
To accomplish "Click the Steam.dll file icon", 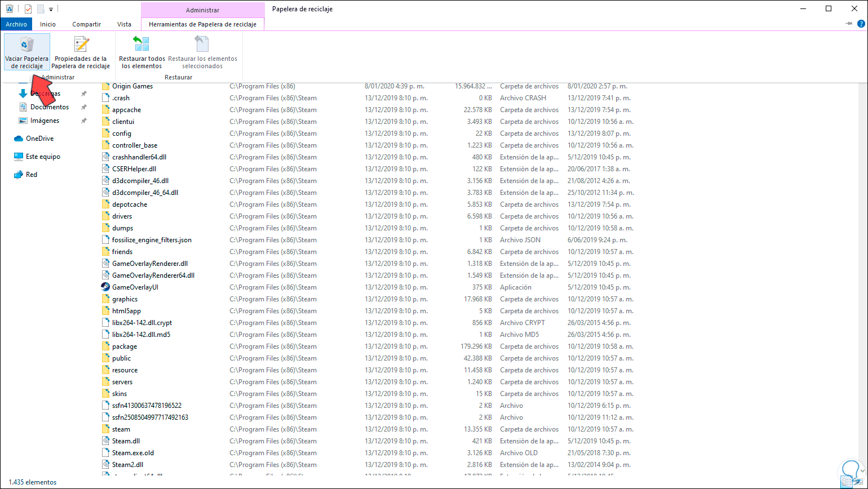I will click(x=105, y=441).
